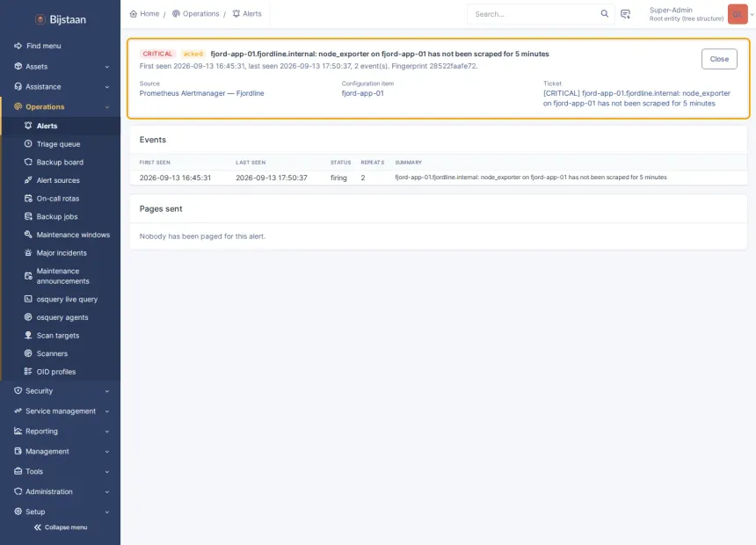Click the Super-Admin profile text
The height and width of the screenshot is (545, 756).
tap(671, 10)
